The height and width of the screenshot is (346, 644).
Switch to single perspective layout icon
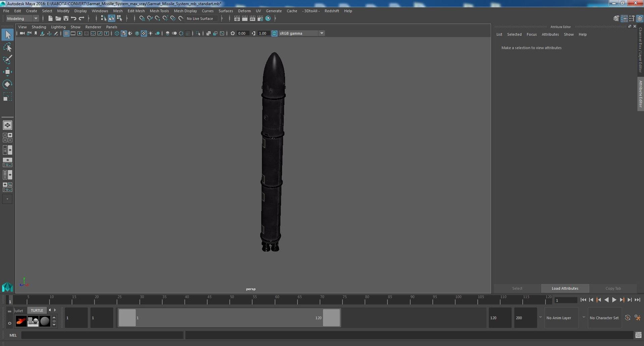[7, 125]
